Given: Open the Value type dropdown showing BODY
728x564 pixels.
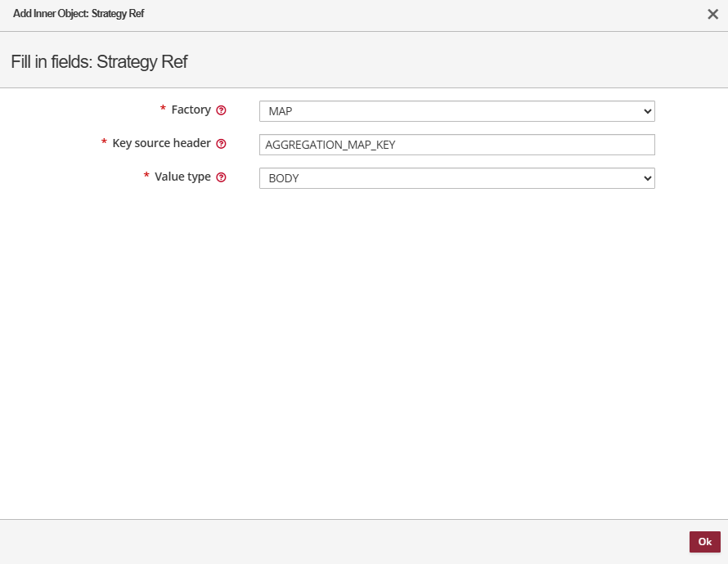Looking at the screenshot, I should (457, 178).
